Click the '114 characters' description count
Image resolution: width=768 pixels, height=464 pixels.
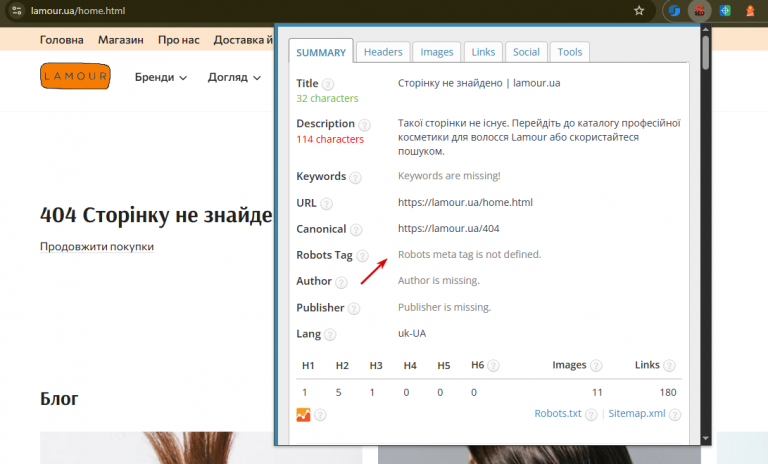point(330,139)
